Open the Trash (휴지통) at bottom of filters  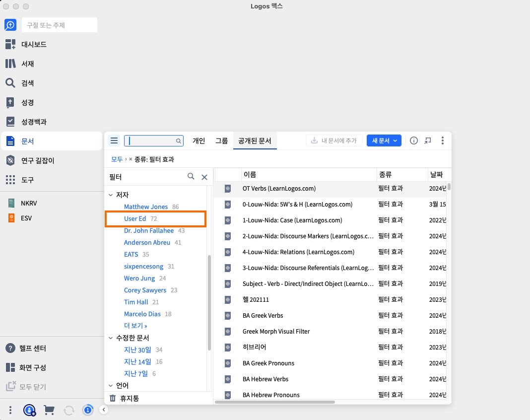coord(124,398)
